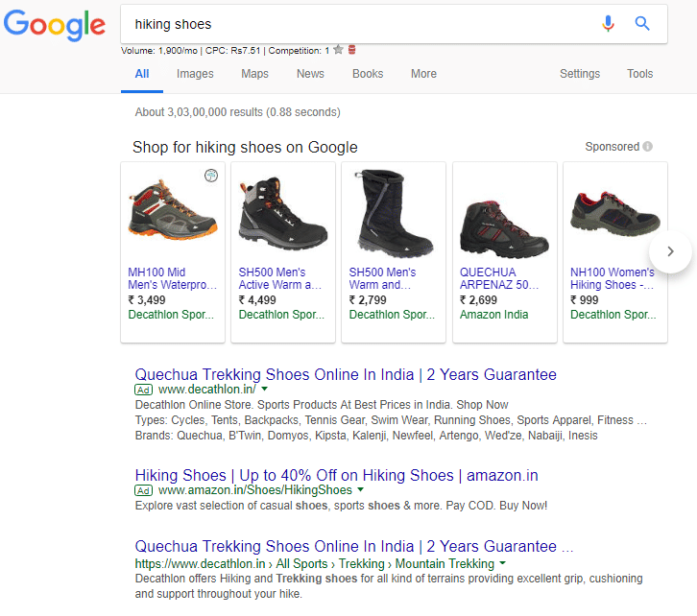The width and height of the screenshot is (697, 616).
Task: Click umbrella badge on MH100 Mid card
Action: [x=211, y=176]
